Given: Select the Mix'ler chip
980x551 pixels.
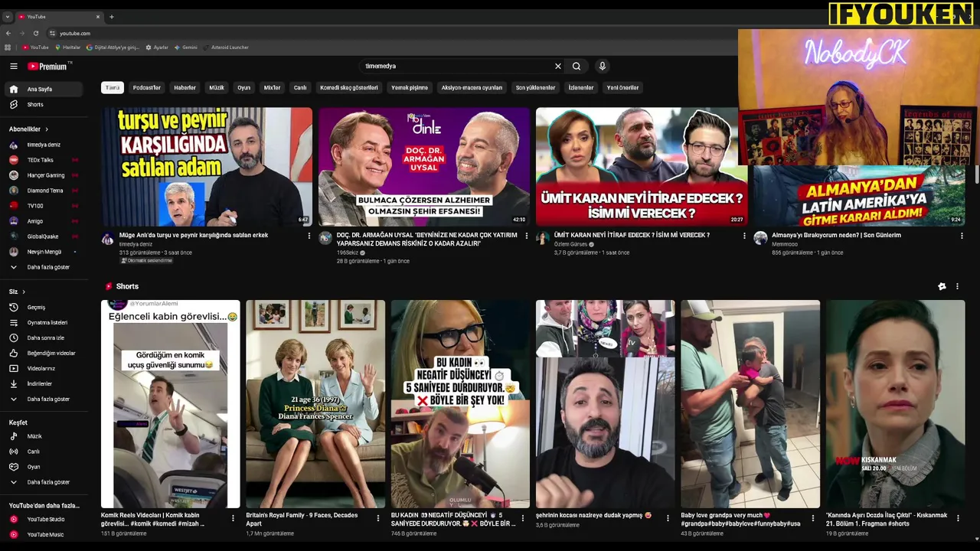Looking at the screenshot, I should coord(273,88).
